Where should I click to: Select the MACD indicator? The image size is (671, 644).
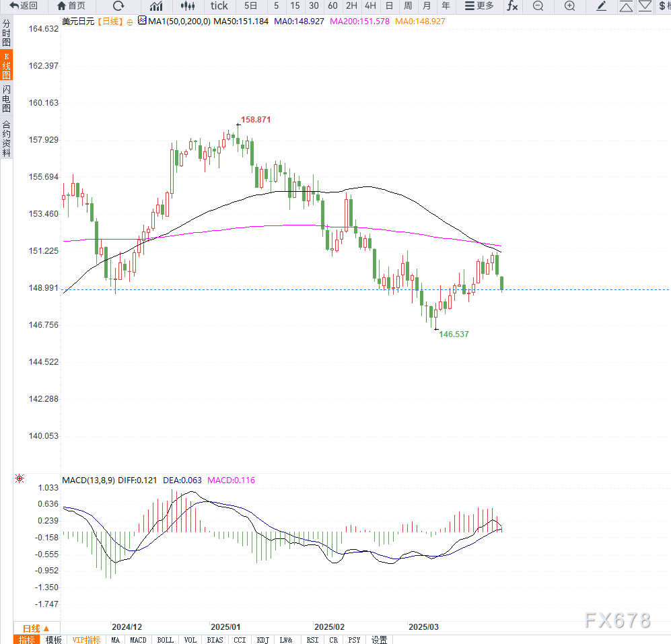[x=138, y=640]
